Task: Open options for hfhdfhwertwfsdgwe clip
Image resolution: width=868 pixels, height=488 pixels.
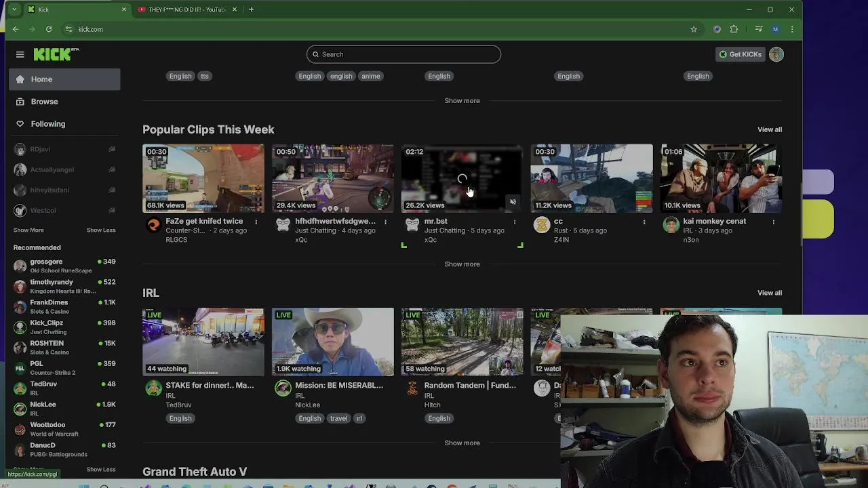Action: 385,222
